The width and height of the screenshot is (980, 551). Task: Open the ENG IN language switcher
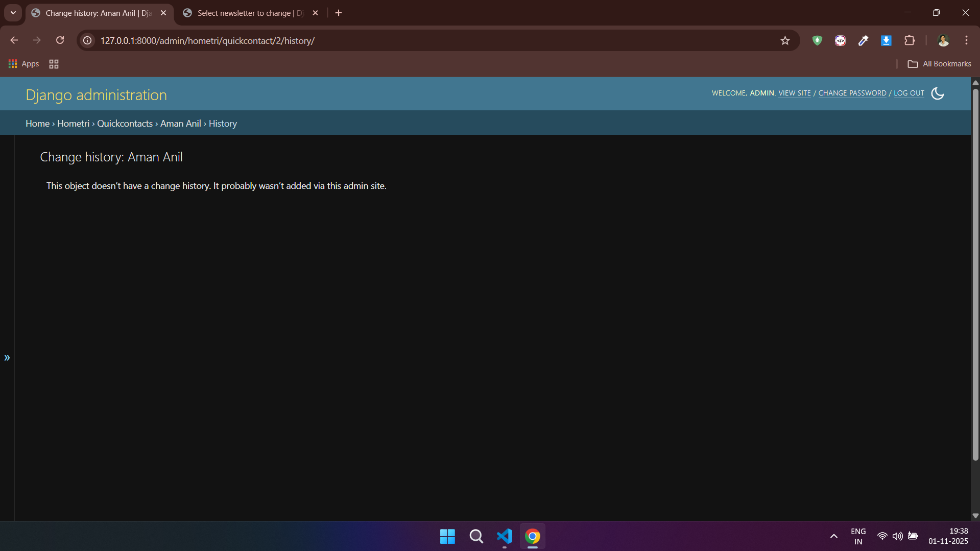[x=858, y=536]
